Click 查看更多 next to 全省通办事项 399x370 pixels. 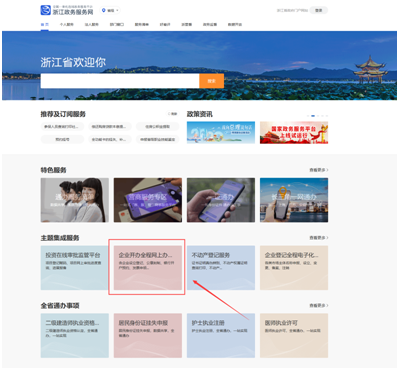point(319,305)
